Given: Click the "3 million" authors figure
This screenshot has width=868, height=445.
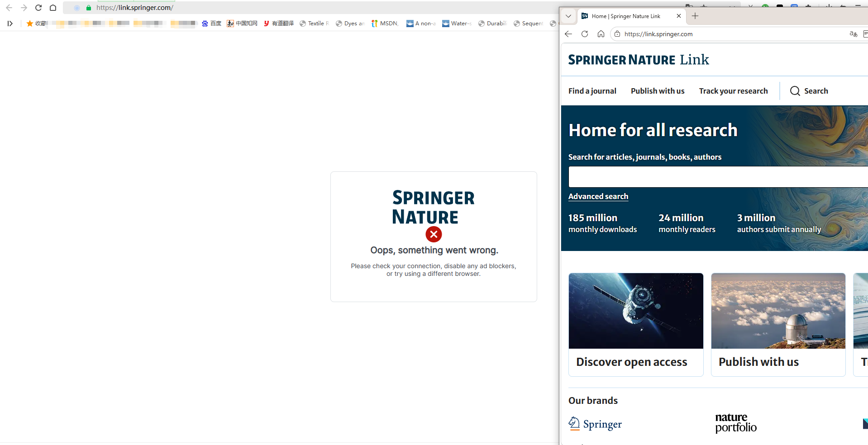Looking at the screenshot, I should pos(756,218).
